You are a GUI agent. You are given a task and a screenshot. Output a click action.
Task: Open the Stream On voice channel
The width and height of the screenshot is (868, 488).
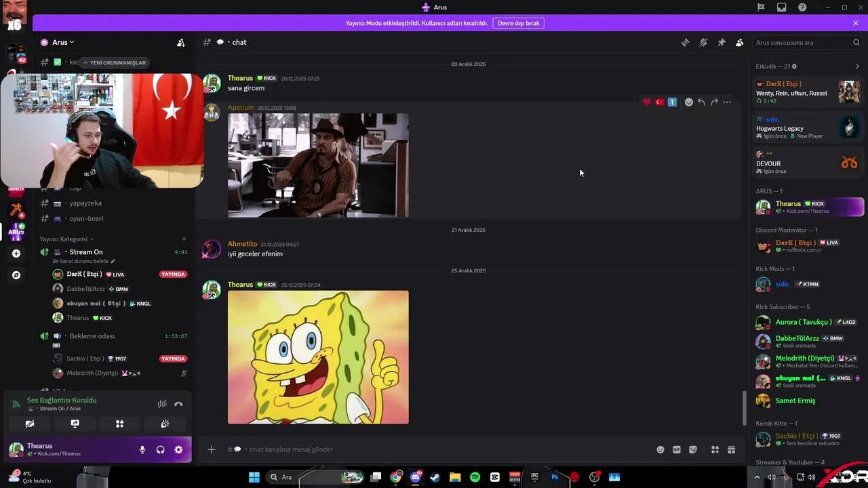[x=86, y=252]
